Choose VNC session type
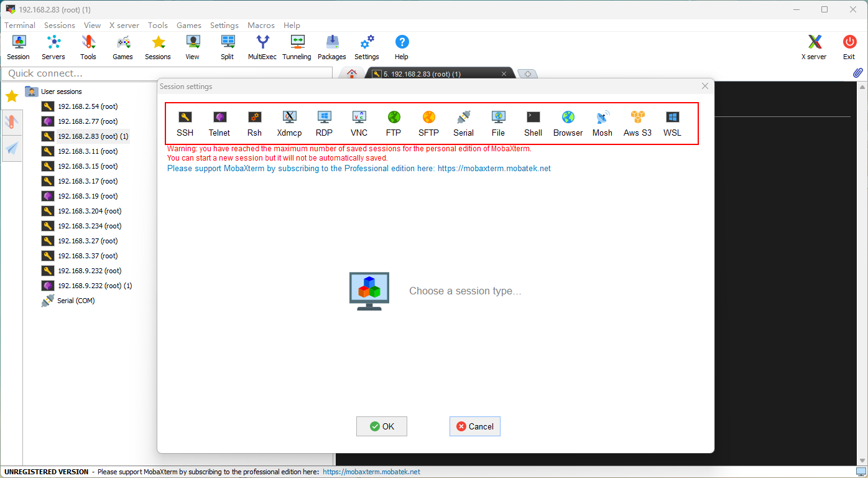 click(x=359, y=123)
